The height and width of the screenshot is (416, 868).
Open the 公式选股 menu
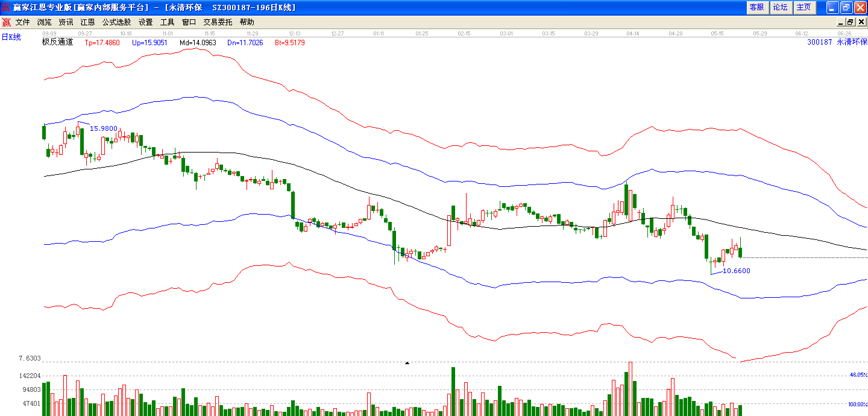pos(116,22)
